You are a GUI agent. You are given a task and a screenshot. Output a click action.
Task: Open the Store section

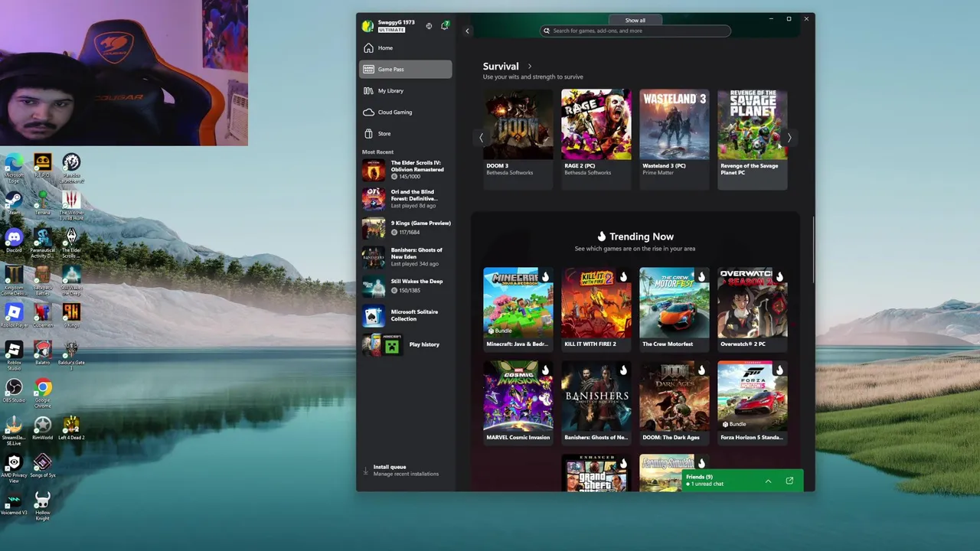[x=405, y=134]
